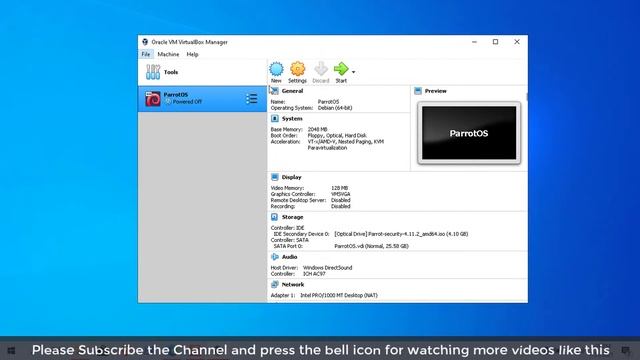
Task: Click the Display section monitor icon
Action: click(x=275, y=177)
